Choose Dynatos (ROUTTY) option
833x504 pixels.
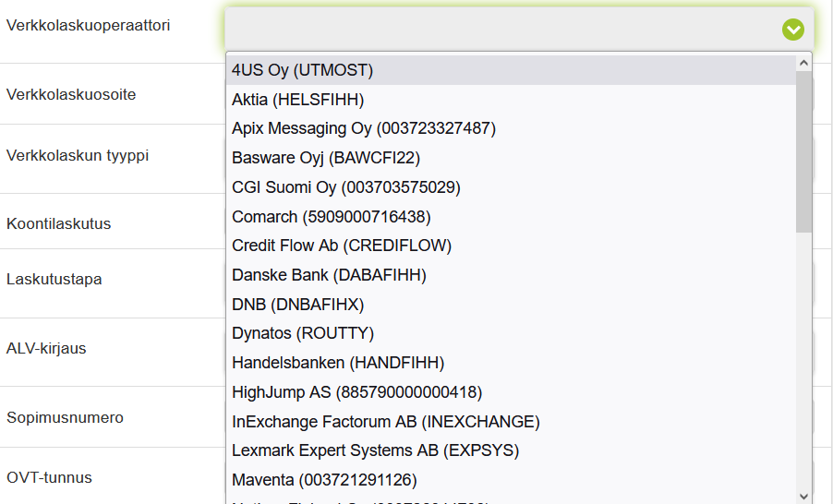[302, 333]
